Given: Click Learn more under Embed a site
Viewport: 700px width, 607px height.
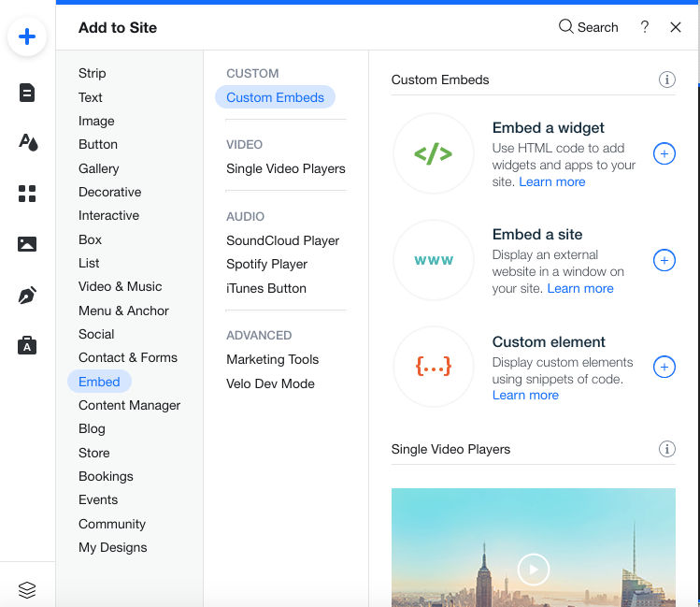Looking at the screenshot, I should click(x=580, y=289).
